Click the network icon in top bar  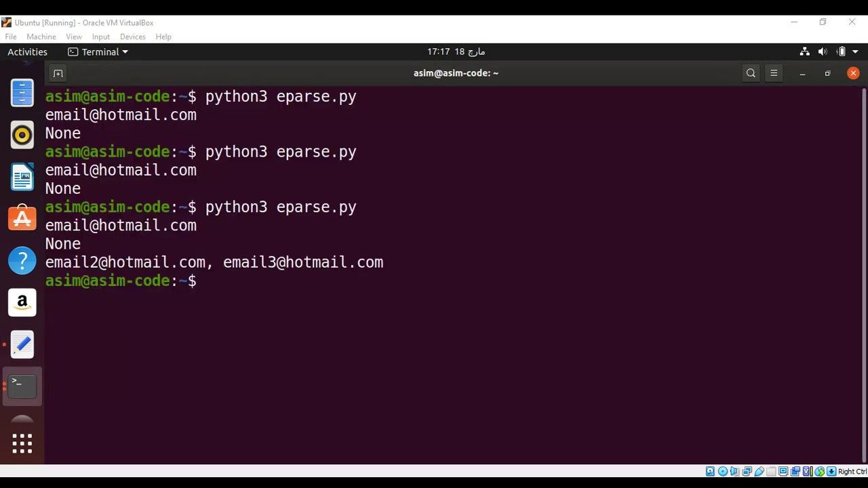(x=804, y=52)
